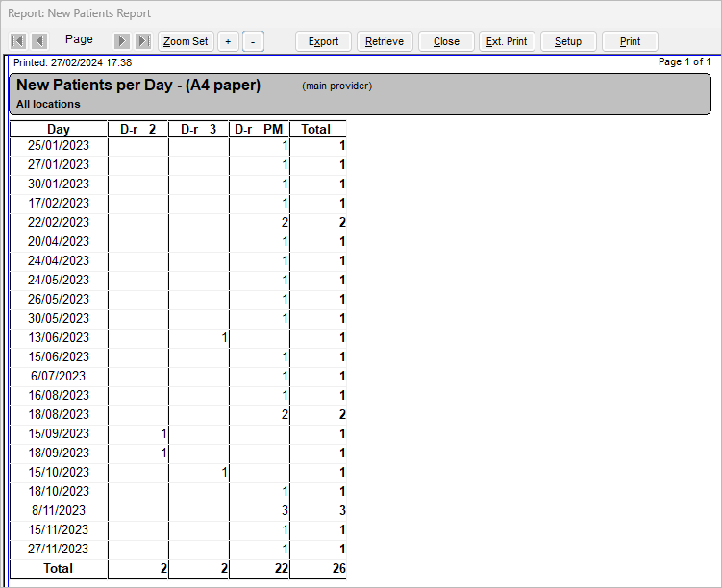This screenshot has width=722, height=588.
Task: Select the 27/11/2023 date cell
Action: pyautogui.click(x=59, y=549)
